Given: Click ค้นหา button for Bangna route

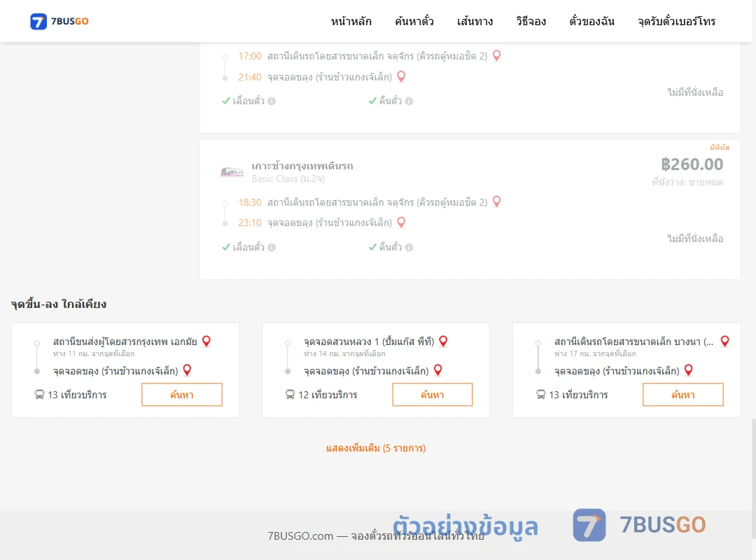Looking at the screenshot, I should 683,395.
